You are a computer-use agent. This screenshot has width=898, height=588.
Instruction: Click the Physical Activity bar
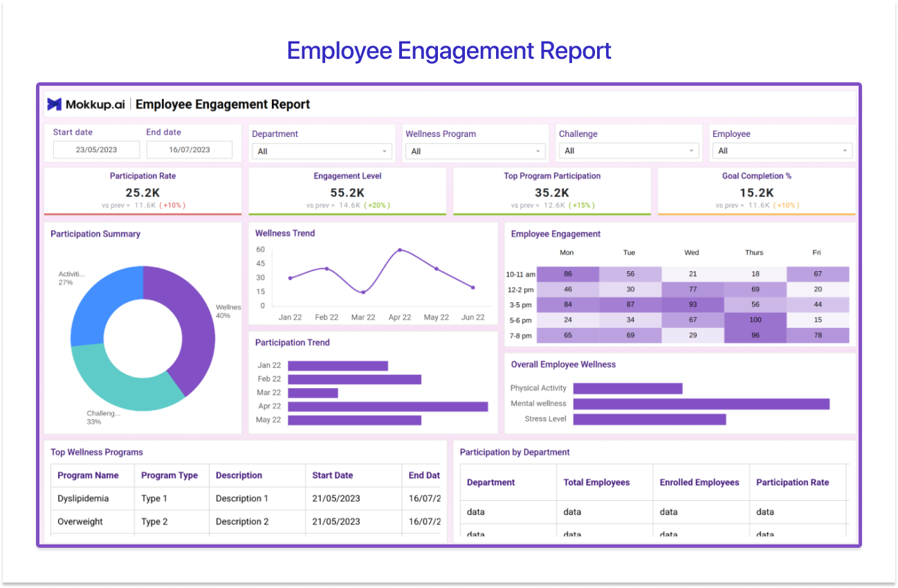[627, 389]
